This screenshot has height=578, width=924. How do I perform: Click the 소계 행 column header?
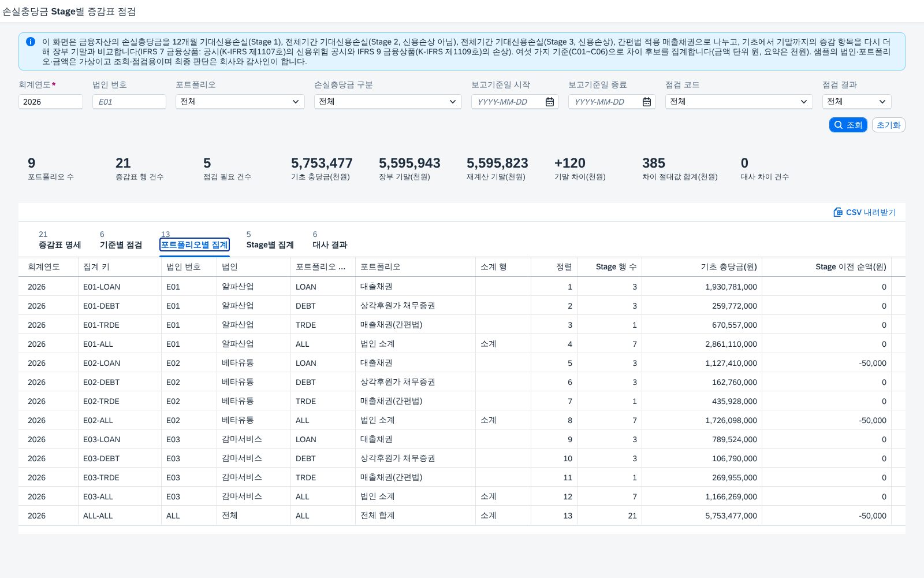click(503, 266)
